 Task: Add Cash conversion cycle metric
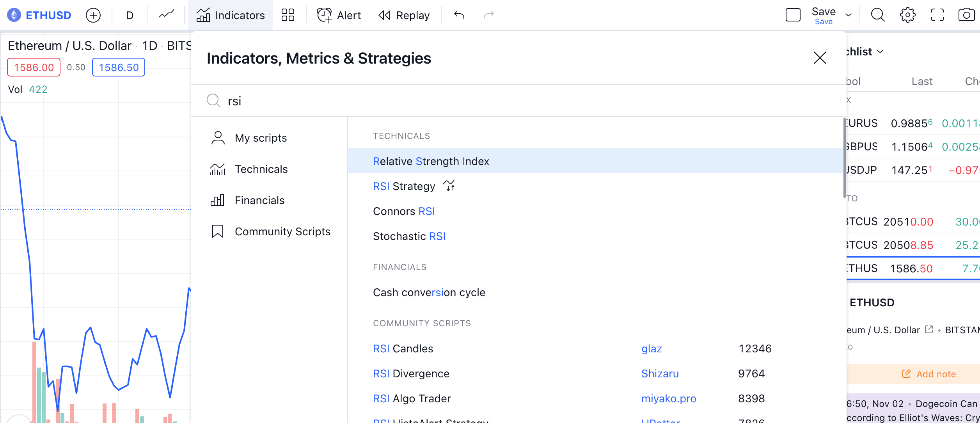595,292
